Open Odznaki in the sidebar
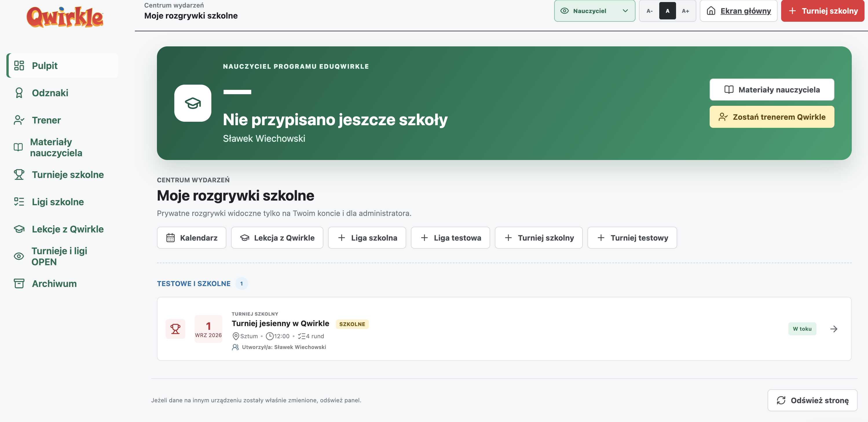This screenshot has width=868, height=422. [62, 93]
